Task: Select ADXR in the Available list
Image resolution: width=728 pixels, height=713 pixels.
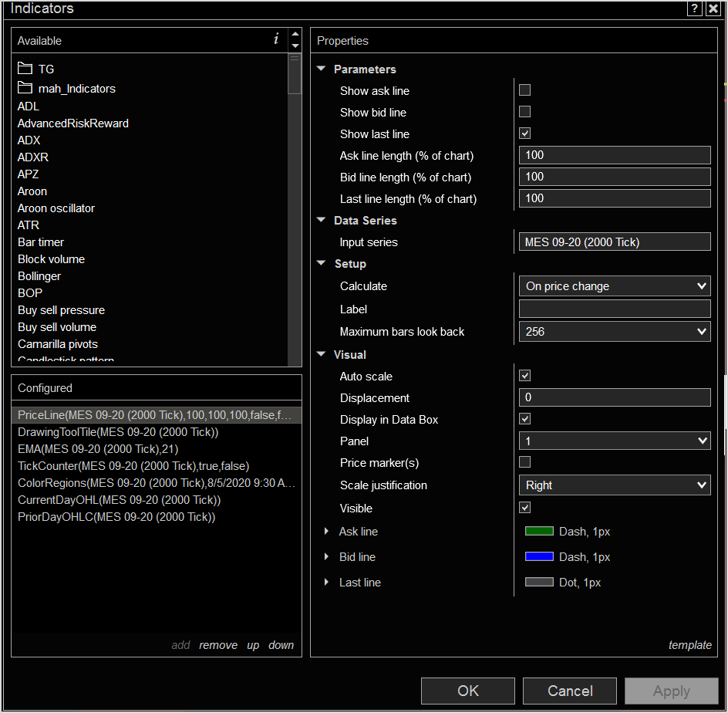Action: [x=33, y=157]
